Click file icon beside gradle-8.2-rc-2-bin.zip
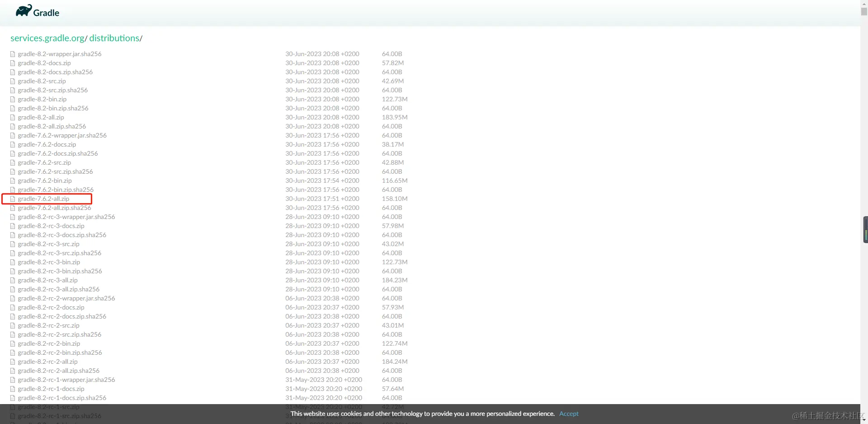The width and height of the screenshot is (868, 424). point(13,343)
